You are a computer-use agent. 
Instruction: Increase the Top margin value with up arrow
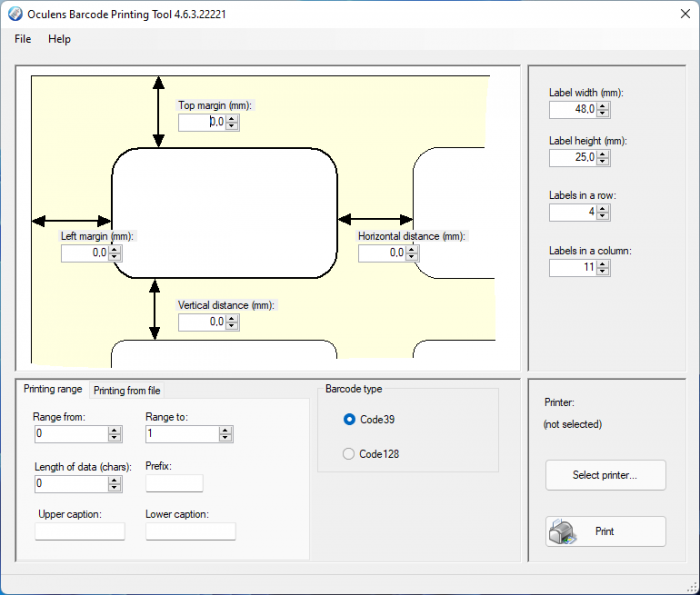pos(233,118)
